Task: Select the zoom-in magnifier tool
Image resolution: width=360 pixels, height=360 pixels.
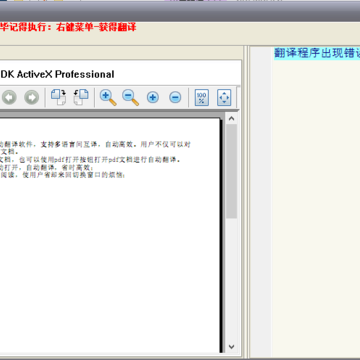Action: coord(108,98)
